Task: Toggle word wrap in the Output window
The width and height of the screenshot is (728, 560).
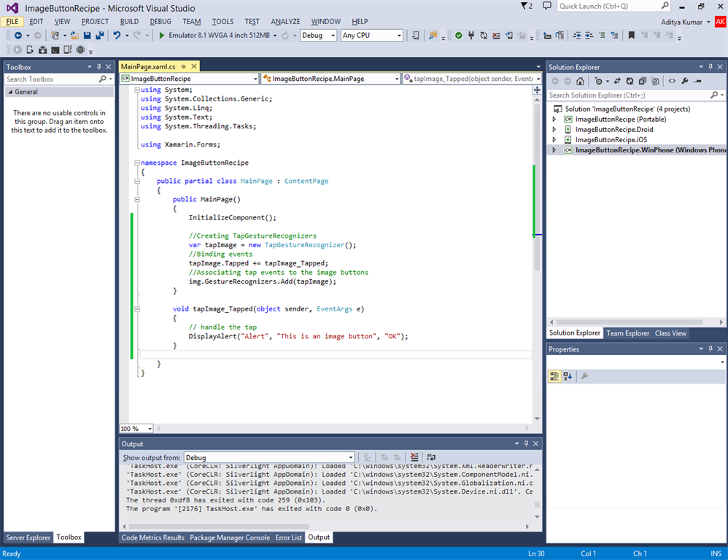Action: [431, 458]
